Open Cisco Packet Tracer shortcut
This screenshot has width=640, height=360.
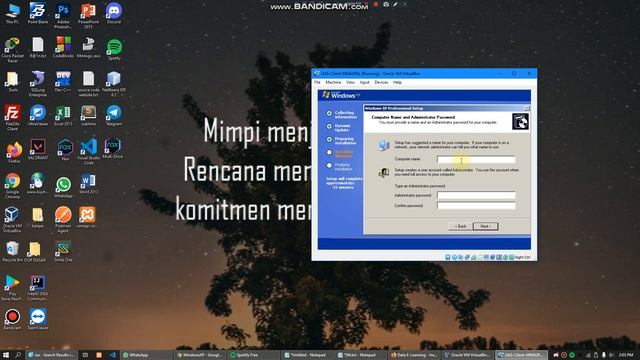pyautogui.click(x=13, y=50)
